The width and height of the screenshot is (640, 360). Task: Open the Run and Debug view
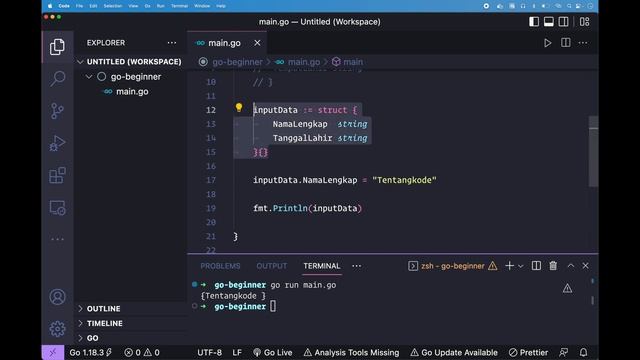(x=57, y=143)
